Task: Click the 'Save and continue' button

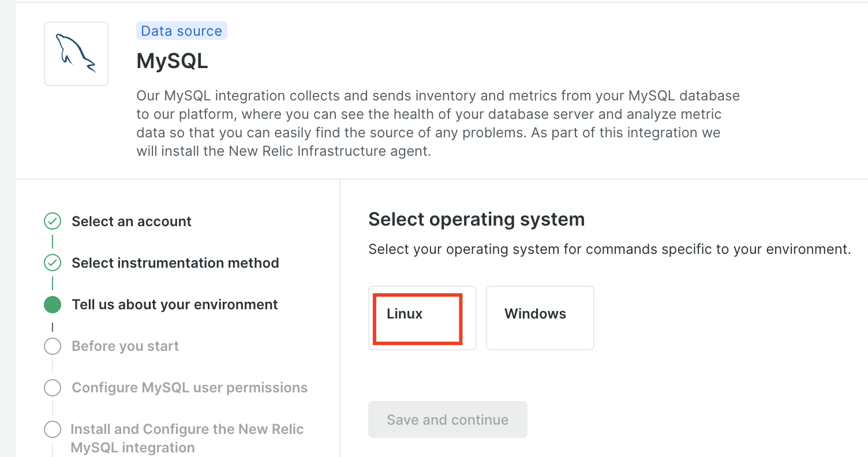Action: 448,419
